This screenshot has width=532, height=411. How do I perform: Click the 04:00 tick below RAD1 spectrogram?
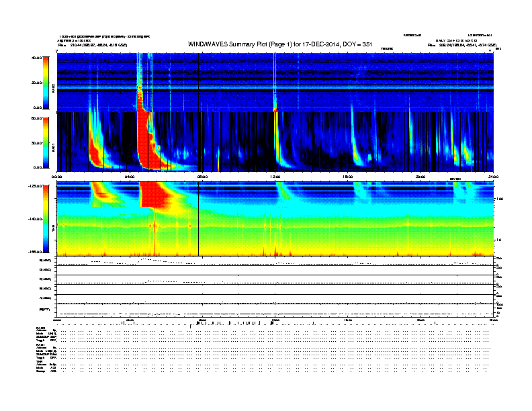pyautogui.click(x=130, y=177)
